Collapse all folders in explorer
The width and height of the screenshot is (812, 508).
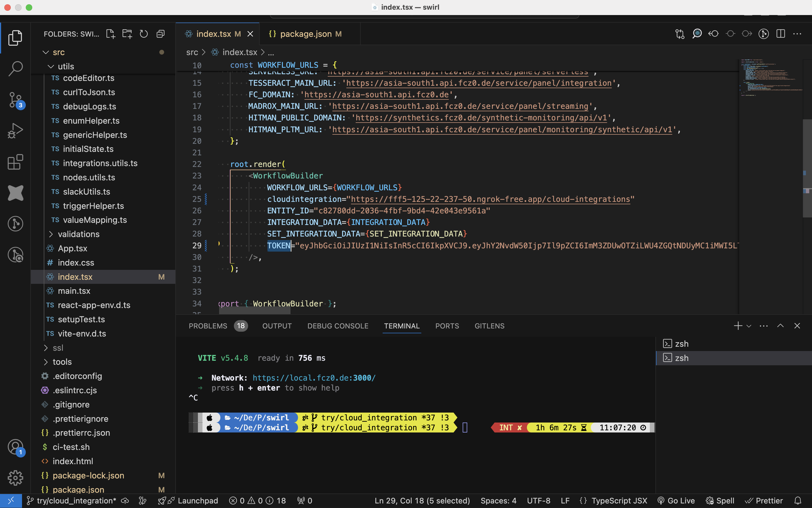[x=161, y=34]
